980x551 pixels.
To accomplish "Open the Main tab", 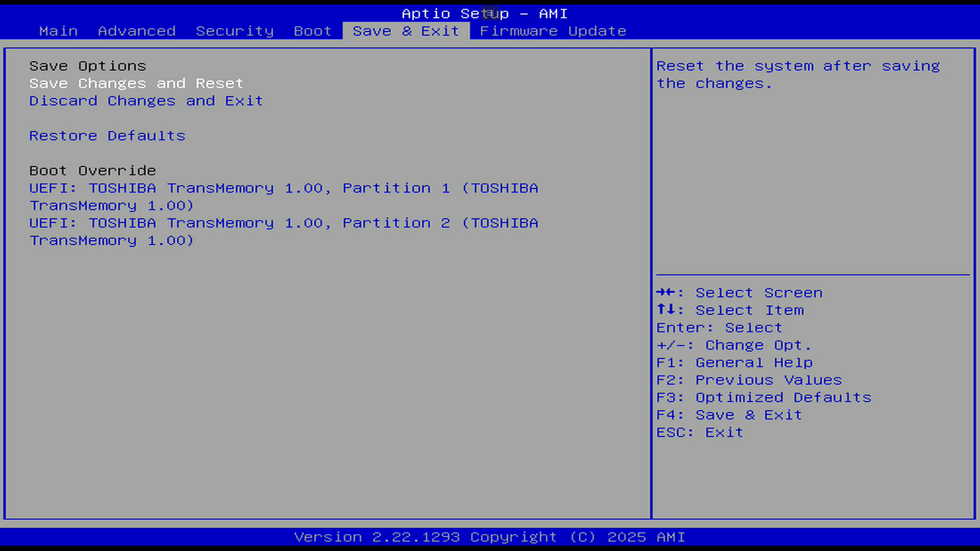I will tap(58, 31).
